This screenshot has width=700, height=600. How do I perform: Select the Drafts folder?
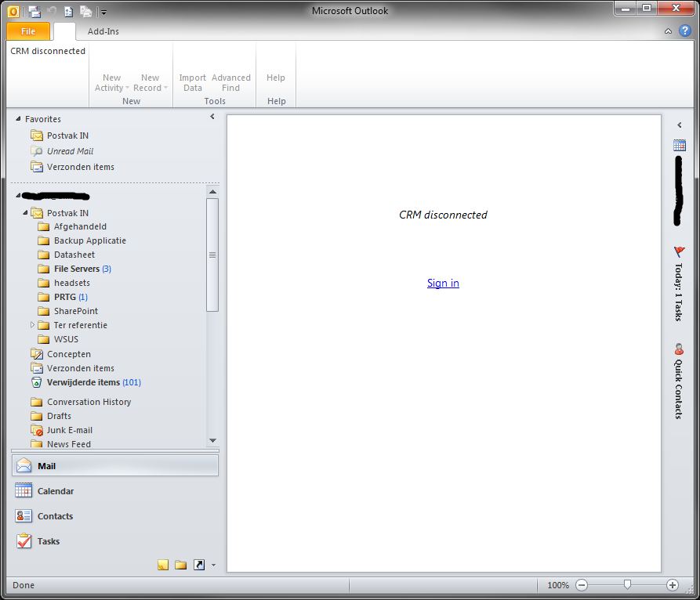(59, 416)
